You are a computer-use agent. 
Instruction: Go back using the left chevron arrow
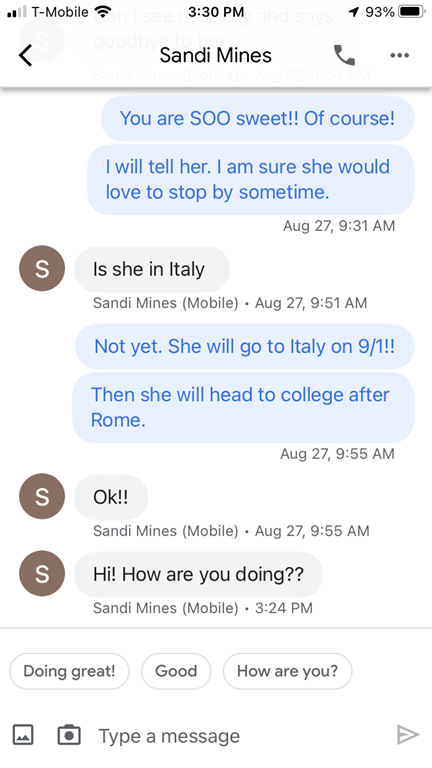pyautogui.click(x=25, y=55)
